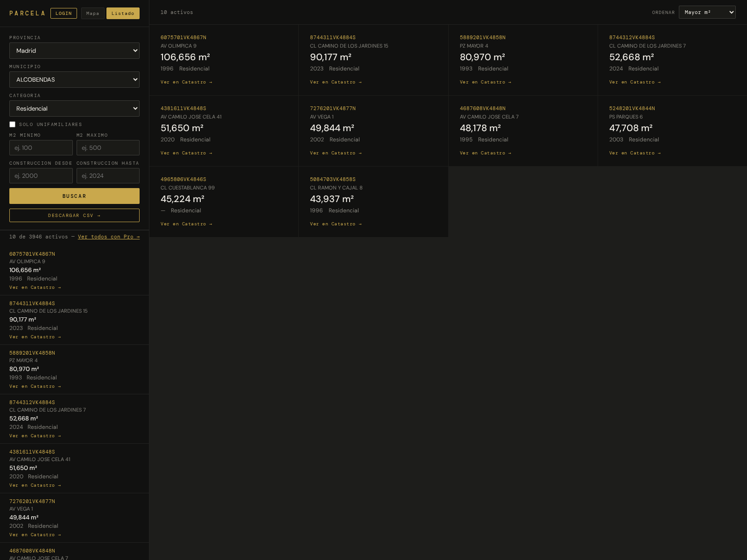Click reference 4965806VK4846S in the grid
747x560 pixels.
(183, 179)
